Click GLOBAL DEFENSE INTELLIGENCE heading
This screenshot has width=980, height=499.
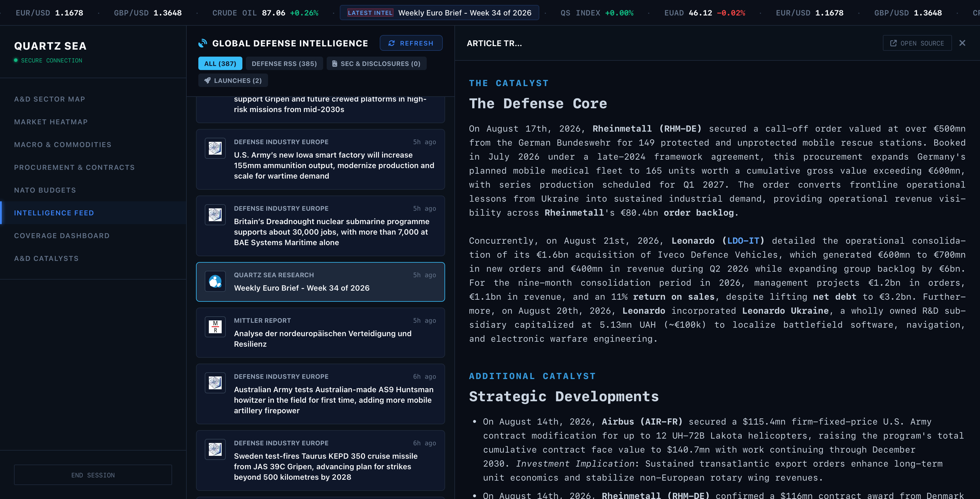click(x=290, y=43)
